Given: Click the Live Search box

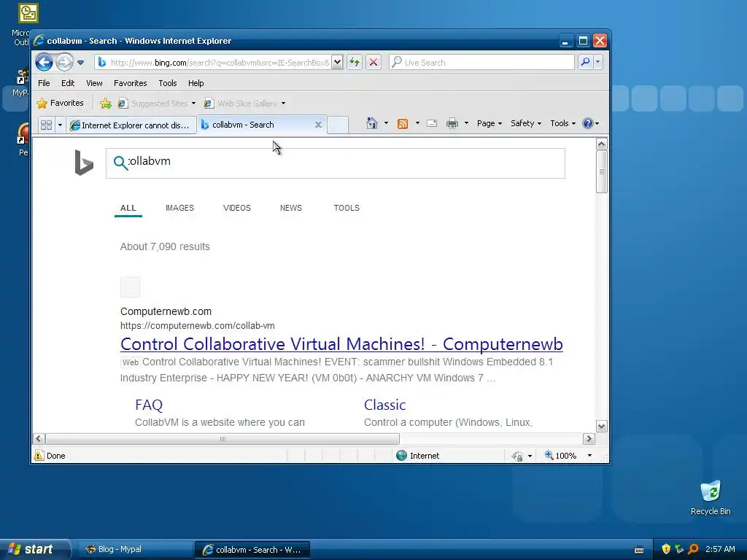Looking at the screenshot, I should pyautogui.click(x=482, y=63).
